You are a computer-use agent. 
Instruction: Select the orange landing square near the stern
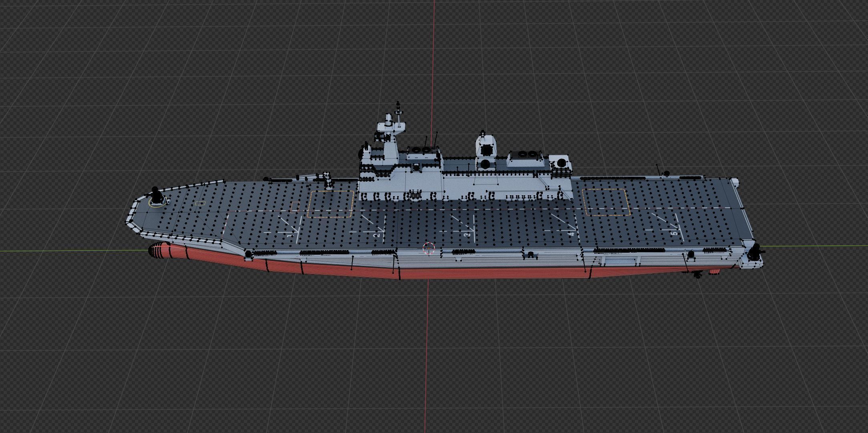(606, 202)
